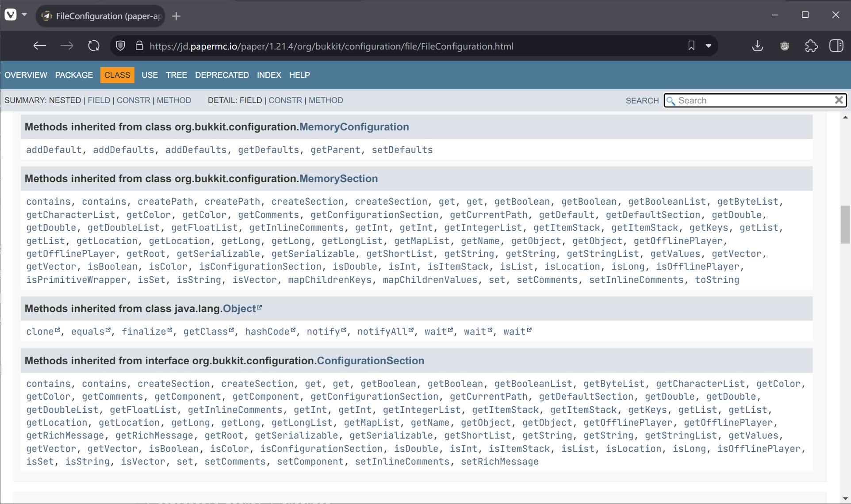Click the padlock site info icon
Viewport: 851px width, 504px height.
point(139,46)
